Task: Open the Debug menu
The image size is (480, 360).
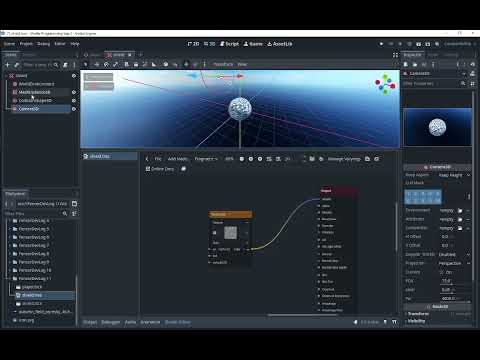Action: click(x=43, y=44)
